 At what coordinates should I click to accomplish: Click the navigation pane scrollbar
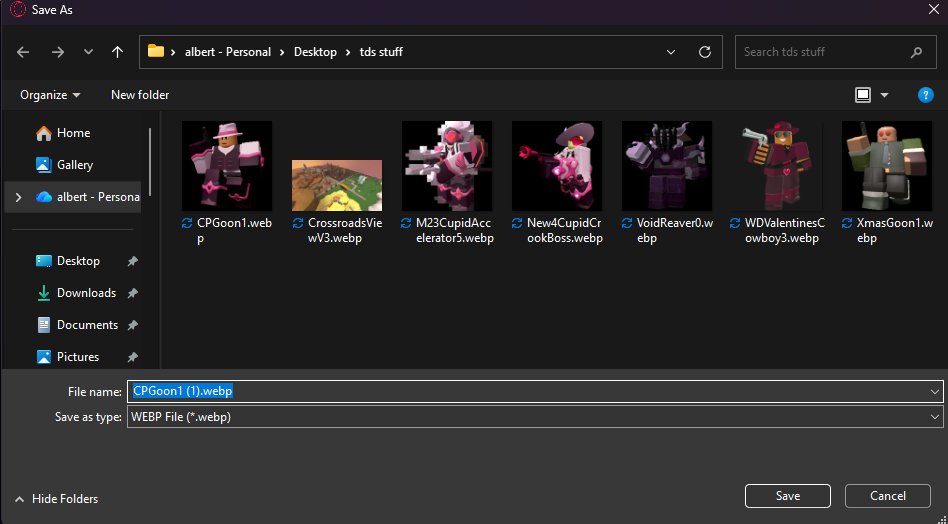(x=149, y=161)
